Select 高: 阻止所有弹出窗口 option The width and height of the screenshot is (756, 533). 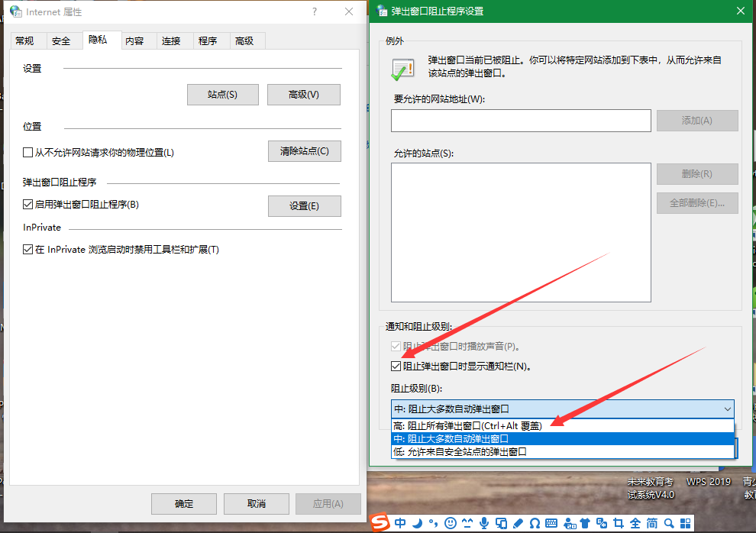tap(467, 426)
